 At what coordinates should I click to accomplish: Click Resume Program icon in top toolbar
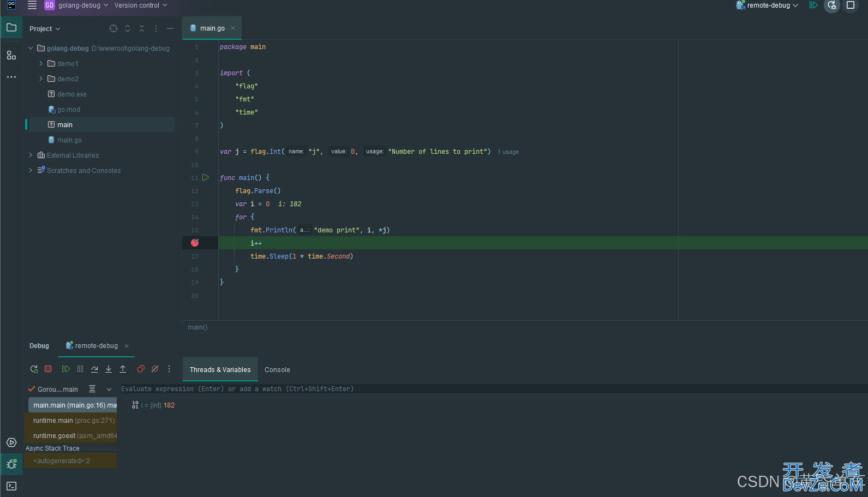813,5
